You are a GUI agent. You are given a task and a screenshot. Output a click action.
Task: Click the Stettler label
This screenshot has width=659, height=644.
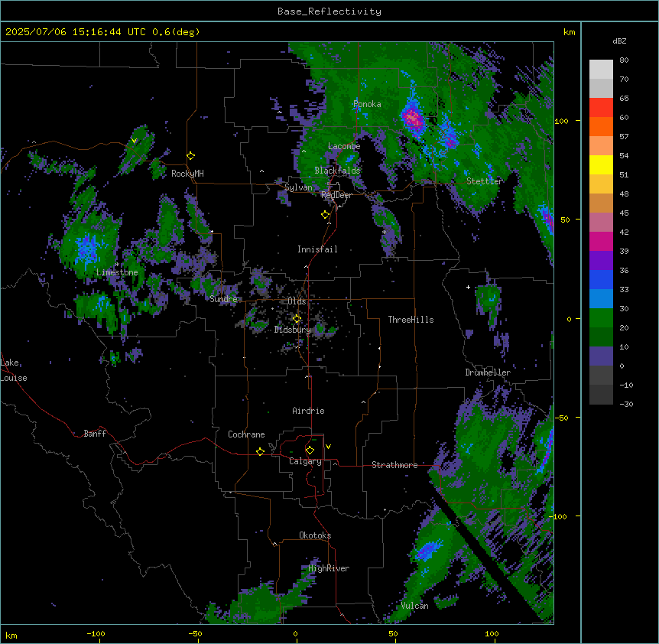point(485,181)
